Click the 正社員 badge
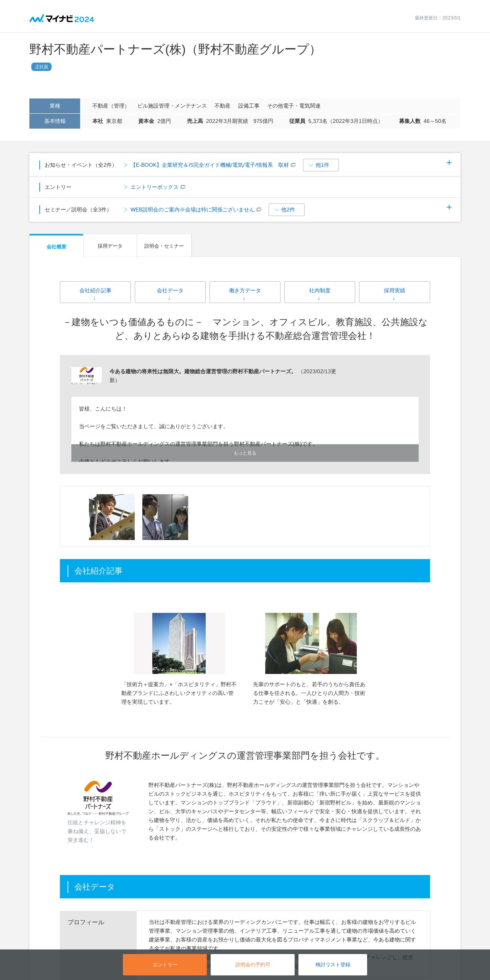Viewport: 490px width, 980px height. pyautogui.click(x=41, y=67)
